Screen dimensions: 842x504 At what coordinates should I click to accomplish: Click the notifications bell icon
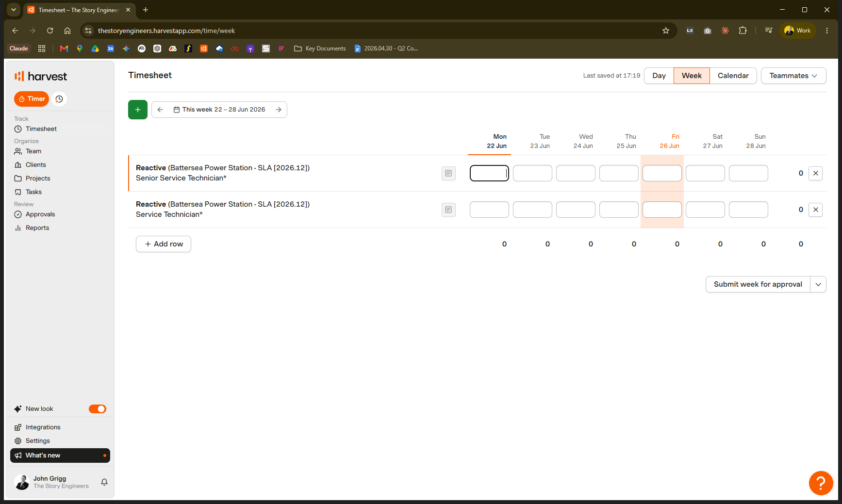(104, 482)
